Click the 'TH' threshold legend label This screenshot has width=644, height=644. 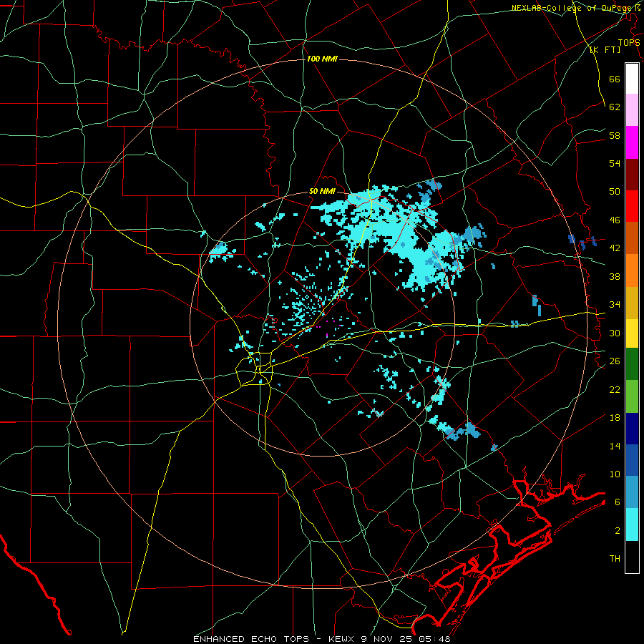pyautogui.click(x=615, y=559)
